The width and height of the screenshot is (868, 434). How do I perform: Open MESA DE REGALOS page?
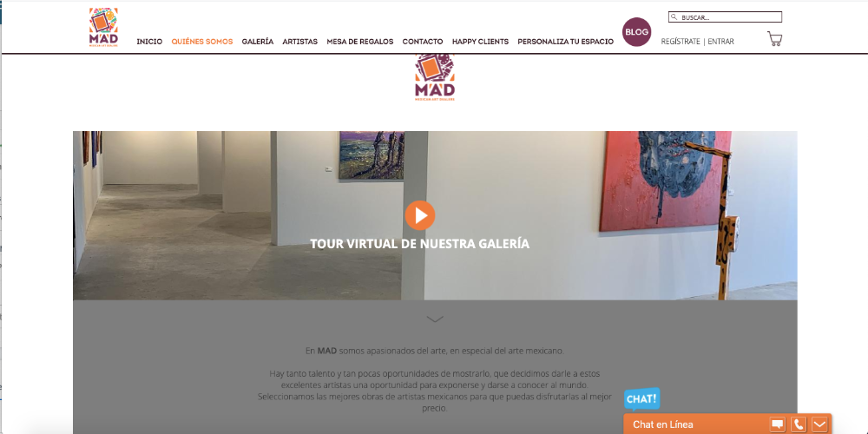[x=360, y=42]
